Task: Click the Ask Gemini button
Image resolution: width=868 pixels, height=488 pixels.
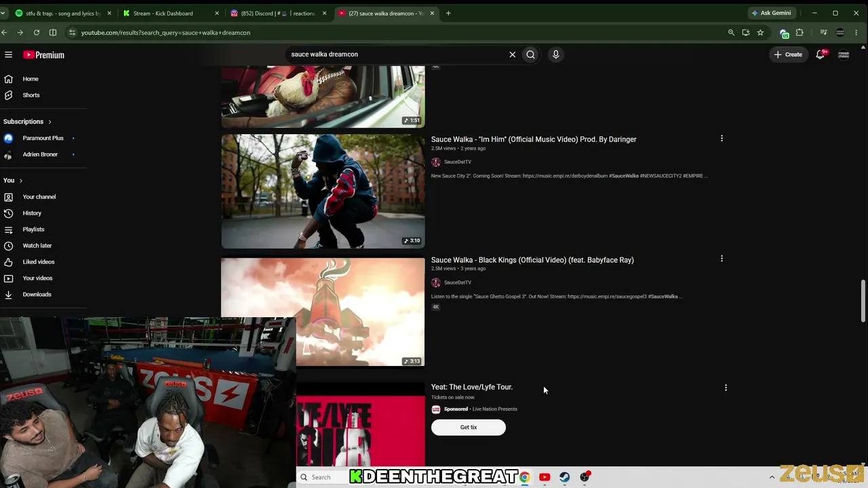Action: (771, 14)
